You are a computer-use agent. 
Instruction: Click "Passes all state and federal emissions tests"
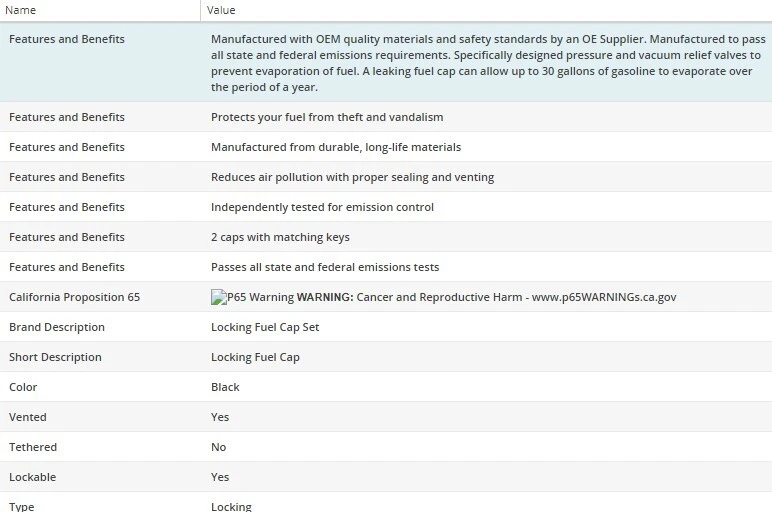tap(324, 267)
